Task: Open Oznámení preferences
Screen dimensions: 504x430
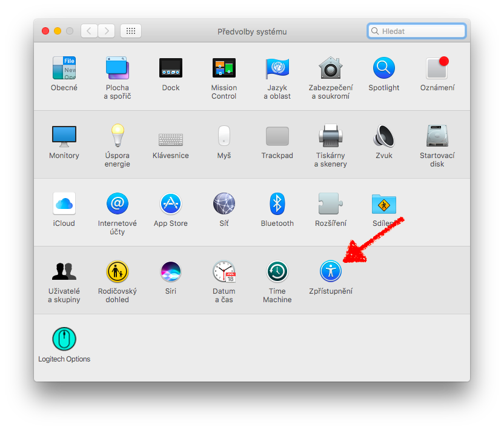Action: coord(437,68)
